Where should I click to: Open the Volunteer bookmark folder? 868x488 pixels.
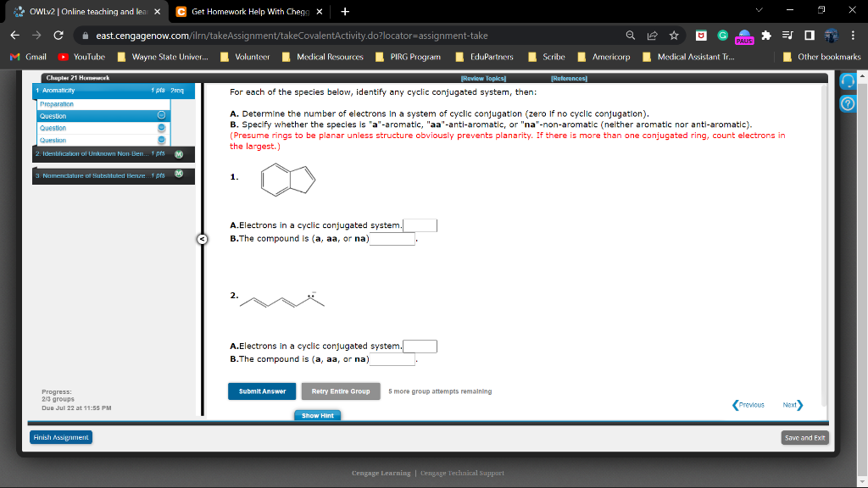[x=245, y=57]
